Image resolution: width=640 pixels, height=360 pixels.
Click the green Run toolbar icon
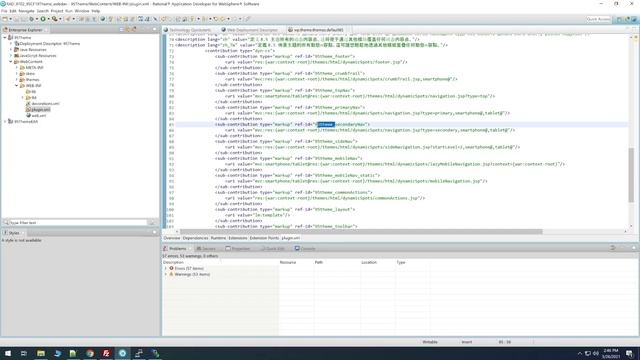pyautogui.click(x=43, y=19)
